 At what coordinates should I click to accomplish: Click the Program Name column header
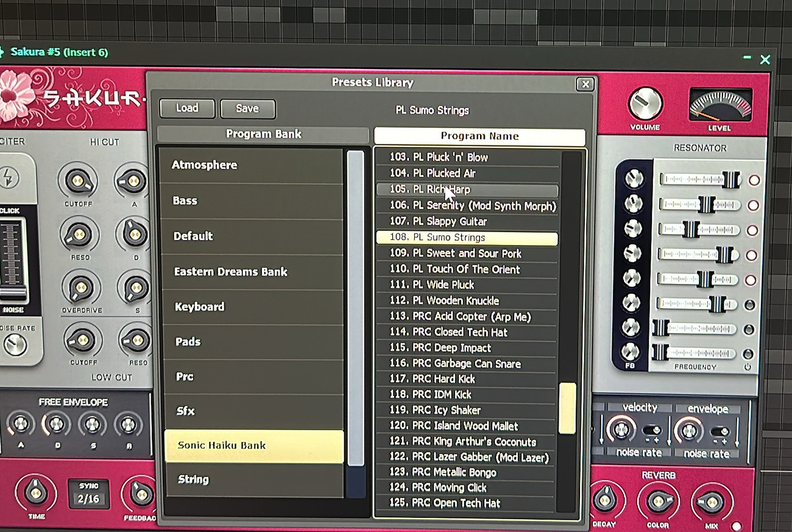[x=479, y=137]
